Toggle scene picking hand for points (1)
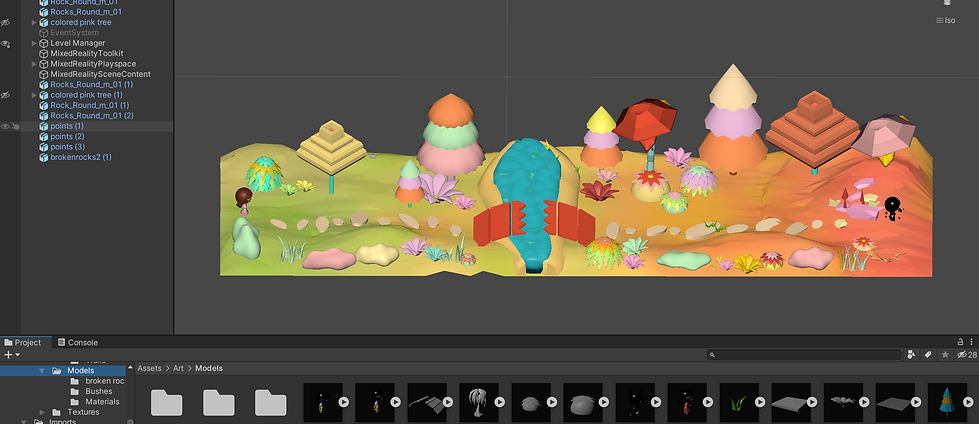Image resolution: width=979 pixels, height=424 pixels. (x=16, y=126)
